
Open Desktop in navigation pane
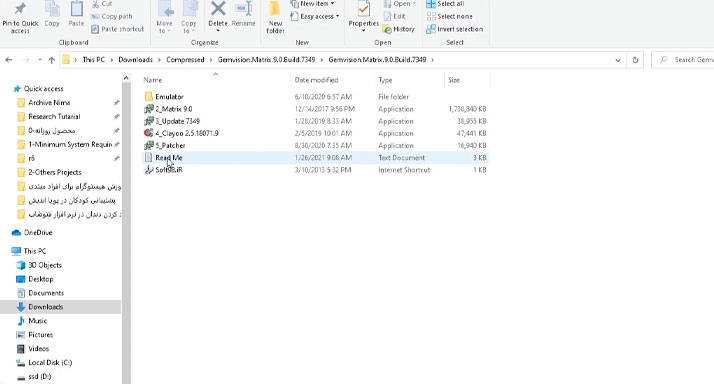click(x=41, y=279)
